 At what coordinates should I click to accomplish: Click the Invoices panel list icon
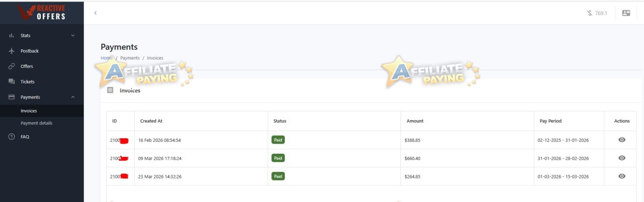(x=110, y=90)
